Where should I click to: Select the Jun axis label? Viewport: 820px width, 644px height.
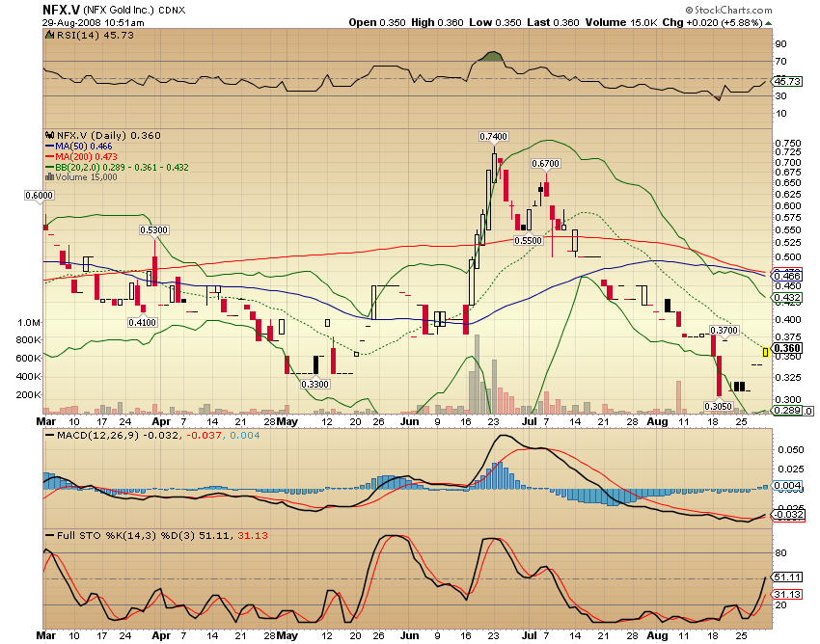coord(408,421)
